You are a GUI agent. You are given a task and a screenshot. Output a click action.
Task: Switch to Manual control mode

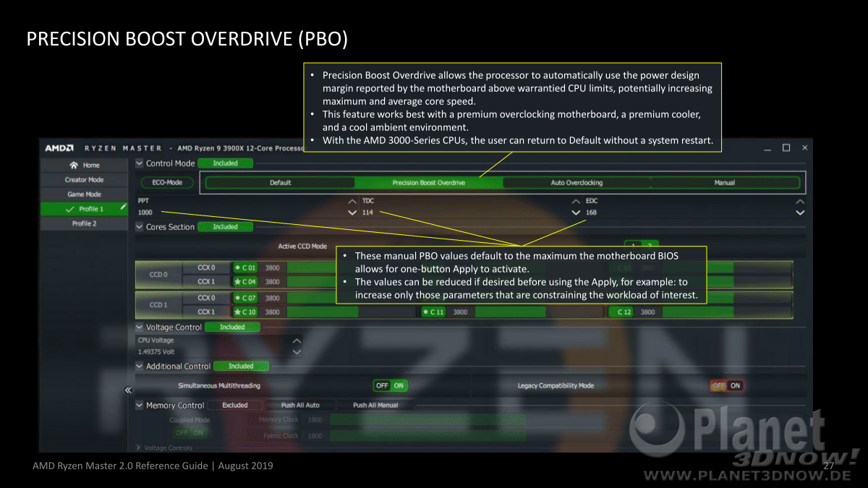click(725, 182)
